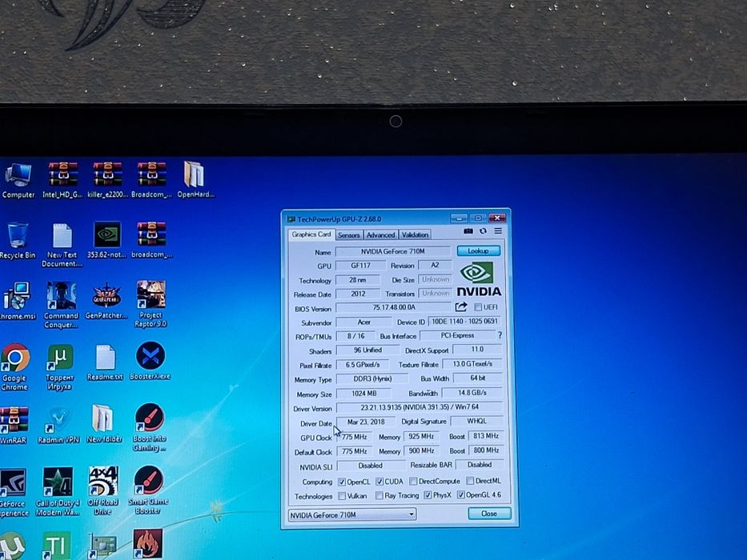Screen dimensions: 747x560
Task: Click the Name field NVIDIA GeForce 710M
Action: [x=393, y=251]
